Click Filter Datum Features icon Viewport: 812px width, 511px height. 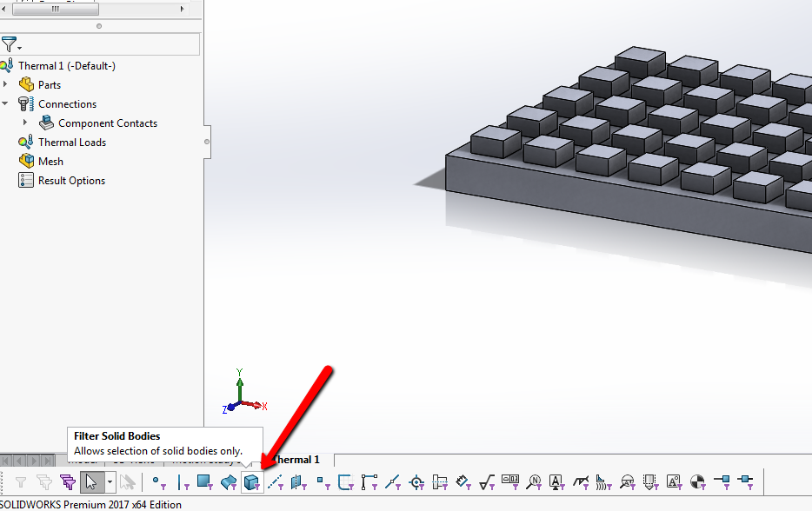pos(557,482)
